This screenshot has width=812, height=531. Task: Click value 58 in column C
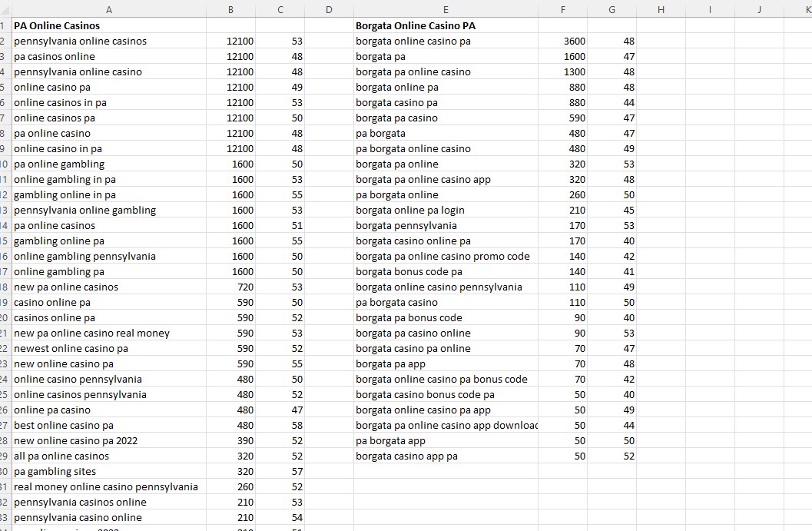click(280, 425)
